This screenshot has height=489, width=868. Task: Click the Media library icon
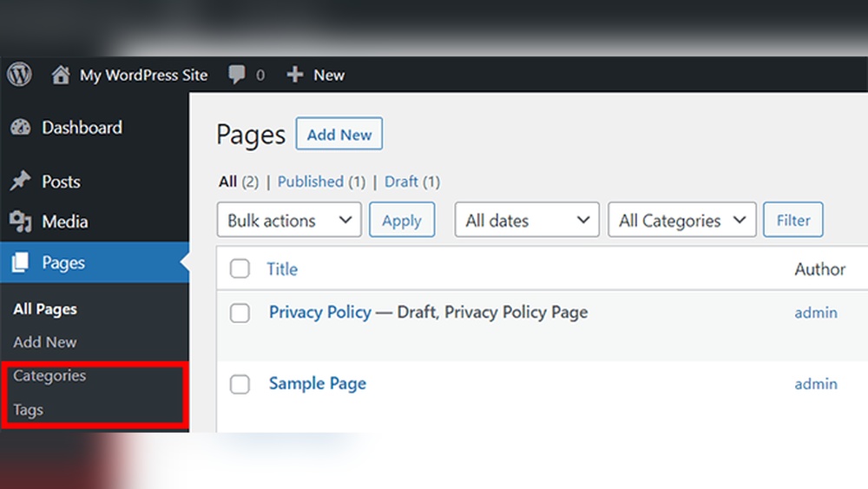pos(21,221)
